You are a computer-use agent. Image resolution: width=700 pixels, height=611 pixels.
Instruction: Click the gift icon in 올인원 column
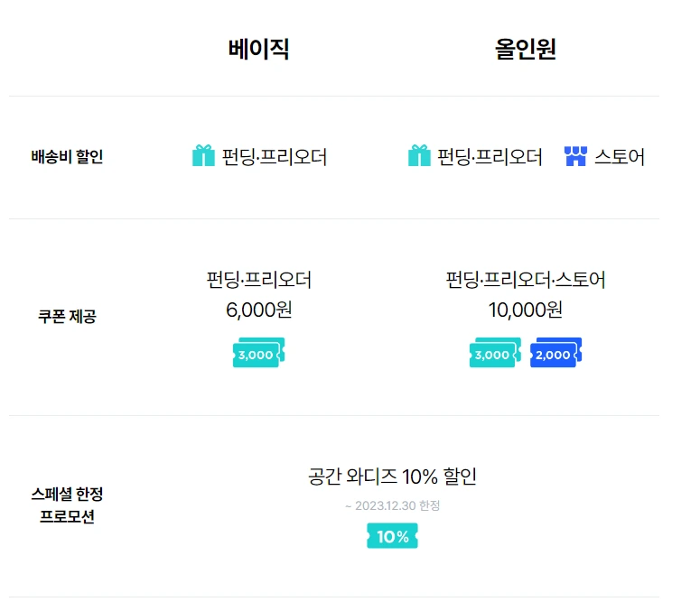pyautogui.click(x=419, y=156)
